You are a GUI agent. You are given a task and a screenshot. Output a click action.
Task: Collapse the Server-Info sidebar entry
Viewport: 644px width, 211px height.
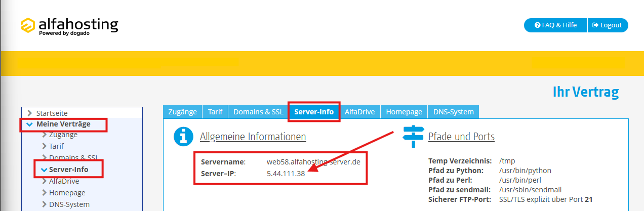pyautogui.click(x=44, y=170)
